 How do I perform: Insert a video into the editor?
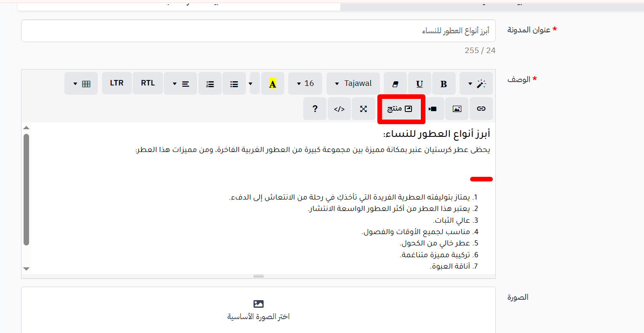pyautogui.click(x=433, y=109)
